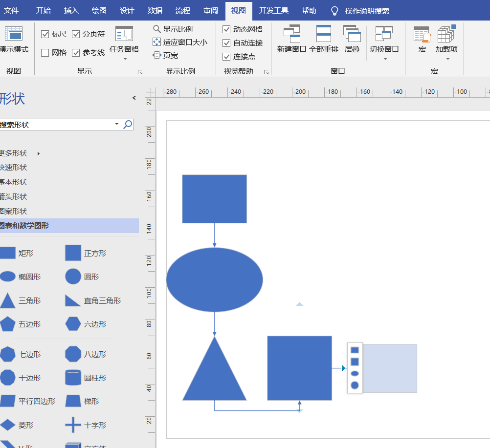490x448 pixels.
Task: Select the Parallelogram (平行四边形) stencil
Action: point(28,401)
